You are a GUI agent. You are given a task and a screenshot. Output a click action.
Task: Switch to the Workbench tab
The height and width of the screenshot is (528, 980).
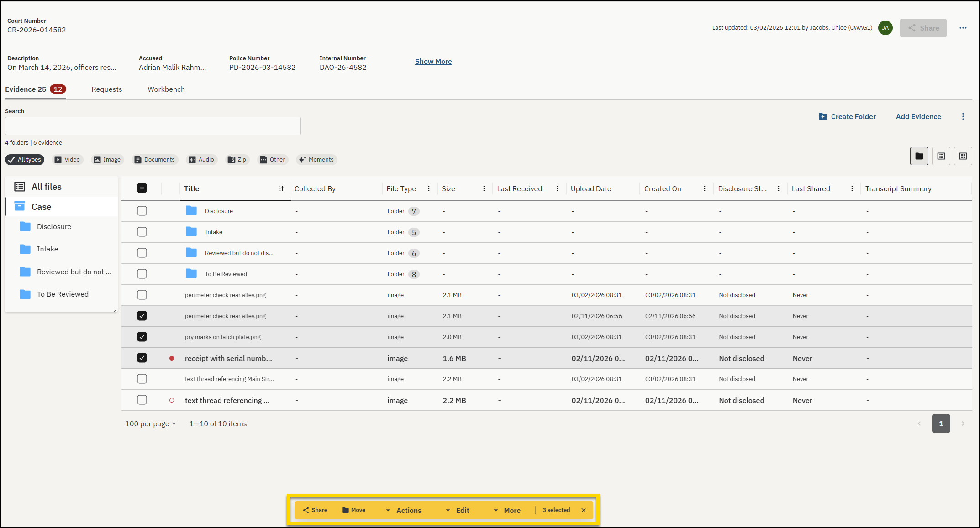point(166,89)
